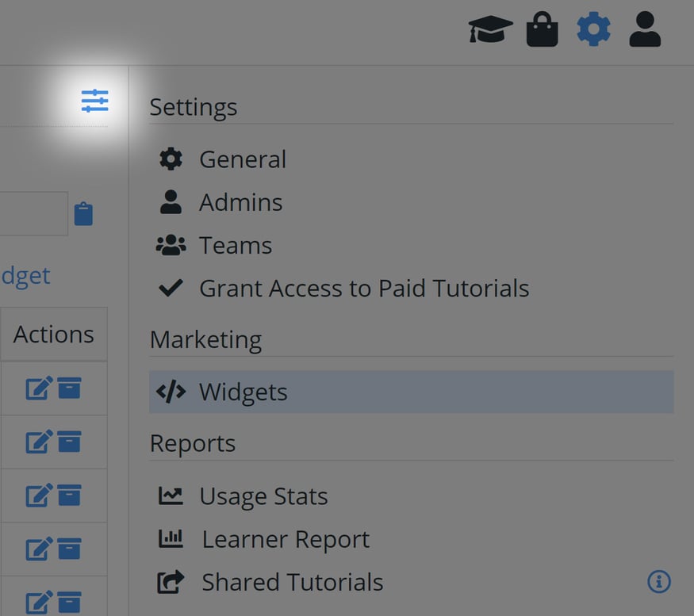Go to Learner Report
Viewport: 694px width, 616px height.
(285, 540)
